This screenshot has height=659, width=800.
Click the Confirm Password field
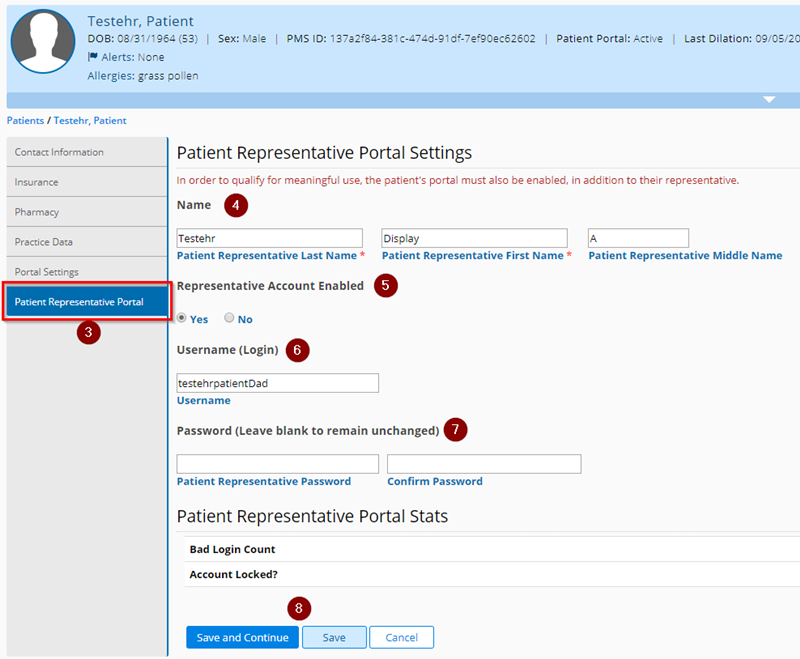coord(483,463)
